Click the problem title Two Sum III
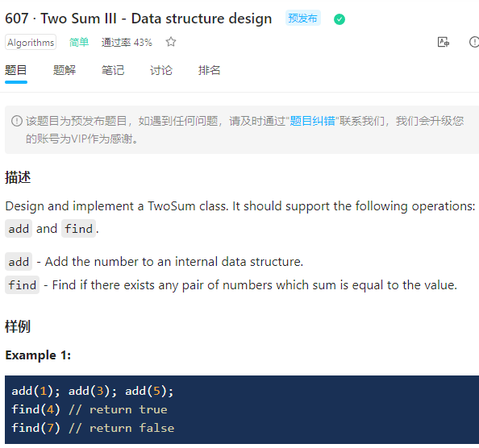This screenshot has width=479, height=448. pyautogui.click(x=139, y=19)
